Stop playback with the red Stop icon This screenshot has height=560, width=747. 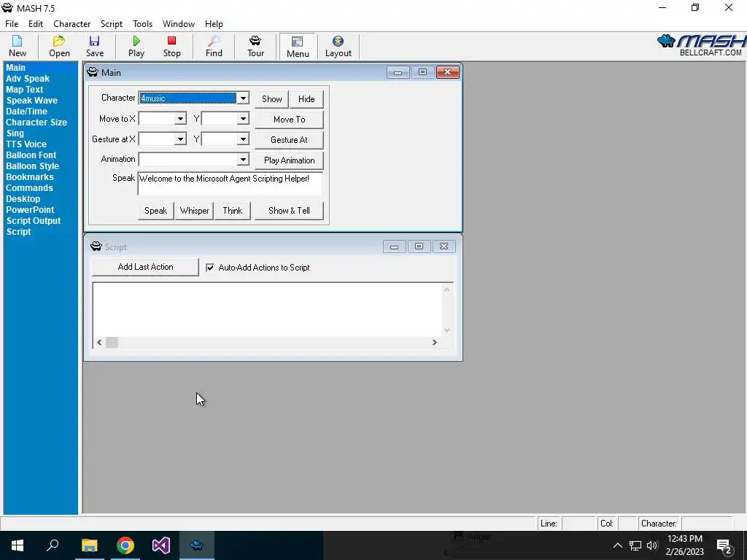tap(171, 46)
